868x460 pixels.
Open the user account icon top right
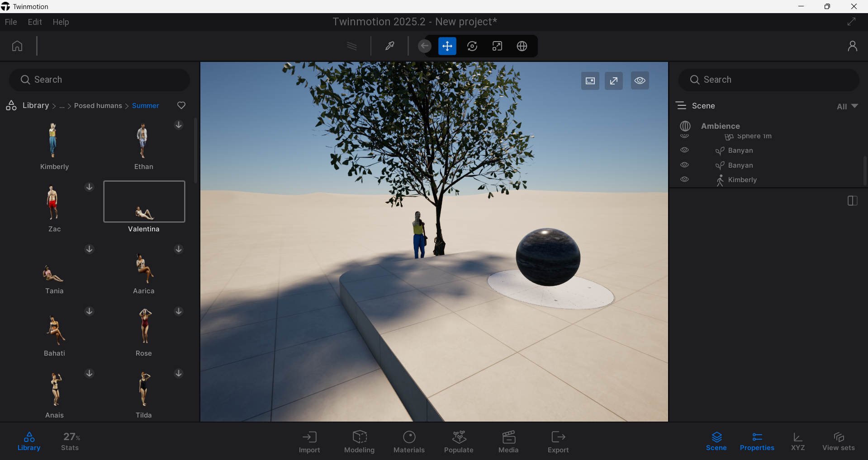pos(853,46)
